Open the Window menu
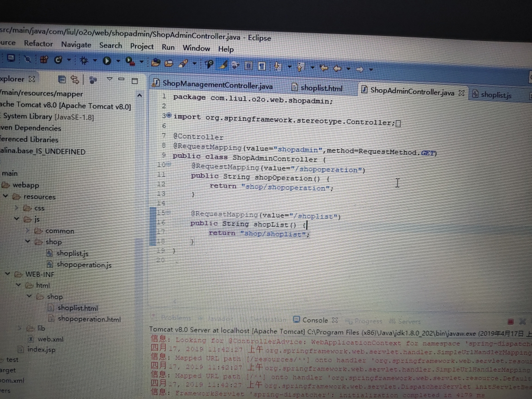Screen dimensions: 532x399 pos(196,48)
